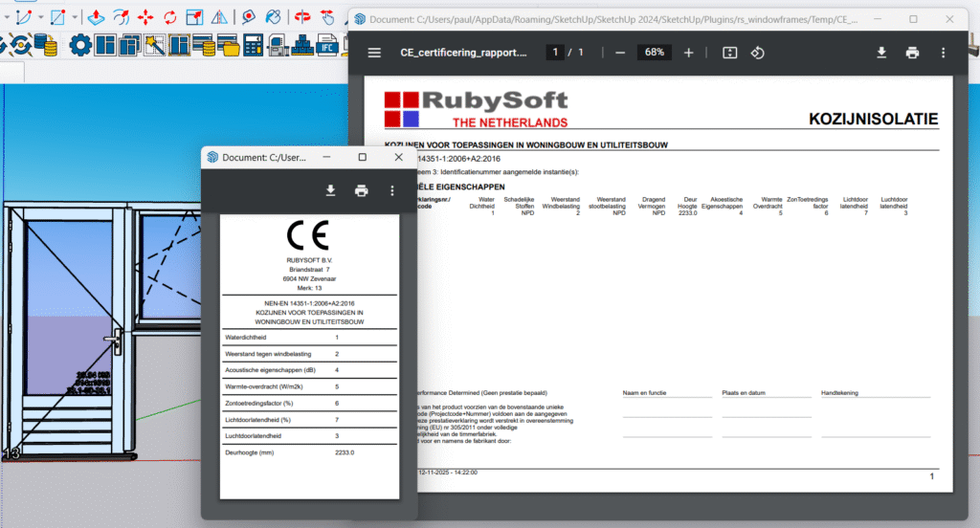Open the large PDF viewer's three-dot menu
Screen dimensions: 980x528
[x=944, y=53]
